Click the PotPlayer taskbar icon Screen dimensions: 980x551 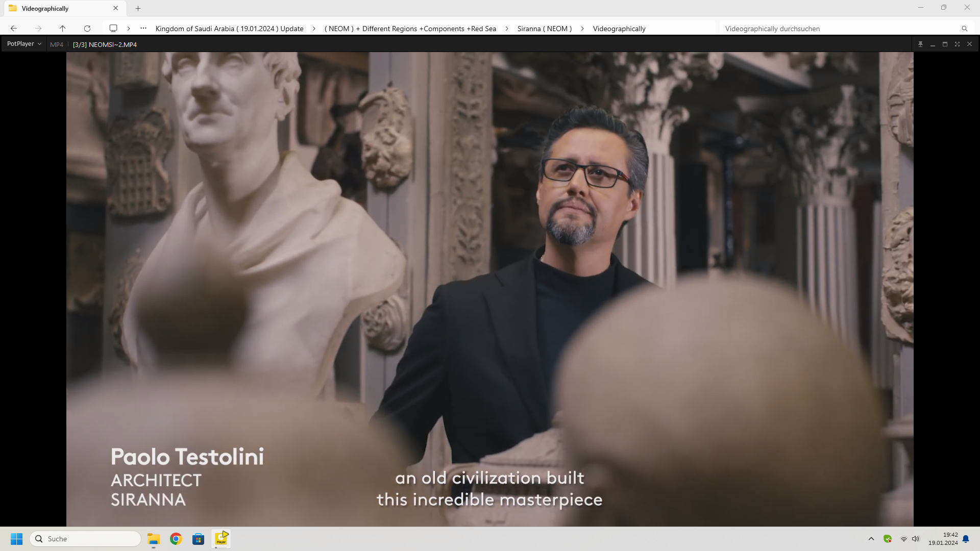pos(221,539)
